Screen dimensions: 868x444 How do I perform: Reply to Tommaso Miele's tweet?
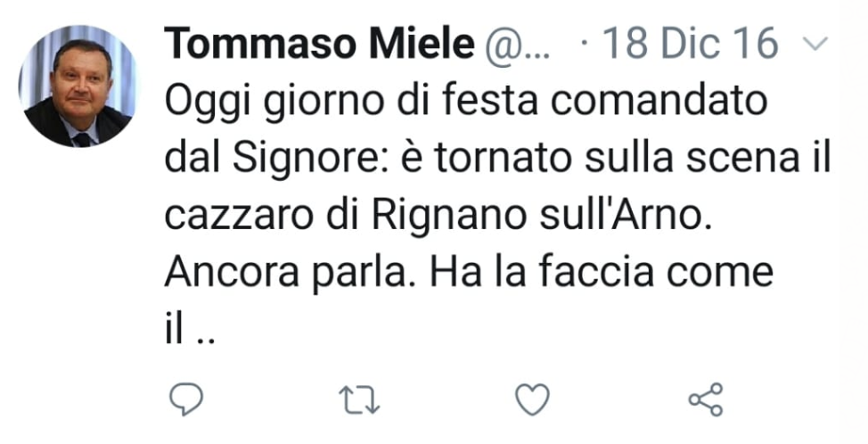[x=187, y=401]
